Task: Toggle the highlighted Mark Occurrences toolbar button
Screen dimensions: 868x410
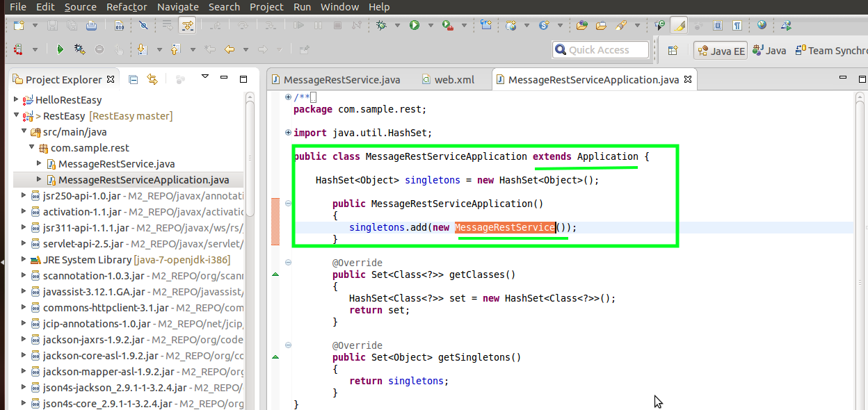Action: pos(679,26)
